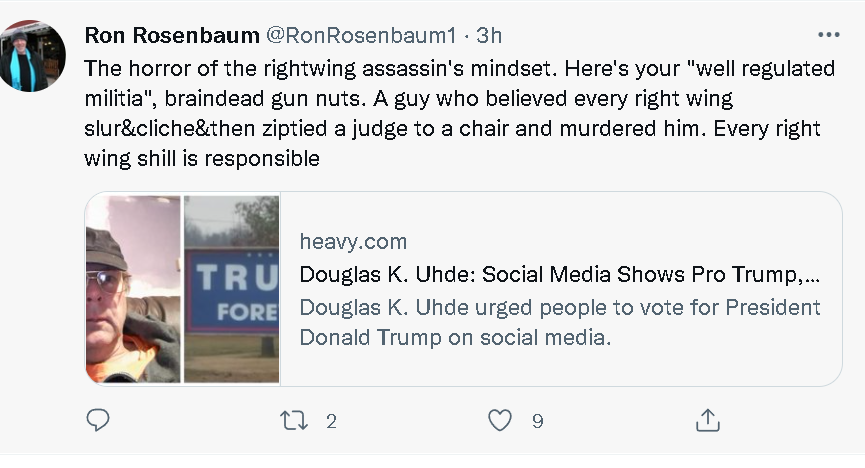Viewport: 865px width, 468px height.
Task: Open the Ron Rosenbaum display name
Action: click(170, 36)
